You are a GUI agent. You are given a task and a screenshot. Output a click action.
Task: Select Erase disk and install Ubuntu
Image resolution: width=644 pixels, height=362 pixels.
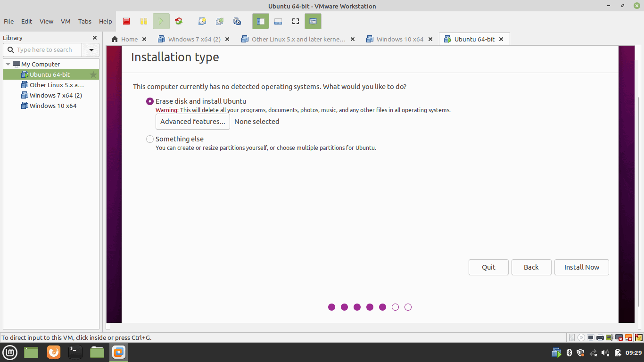(x=150, y=101)
